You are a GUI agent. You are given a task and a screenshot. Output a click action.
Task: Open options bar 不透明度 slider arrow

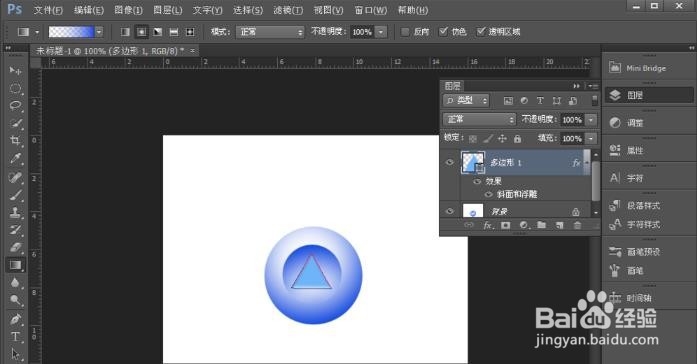[381, 32]
